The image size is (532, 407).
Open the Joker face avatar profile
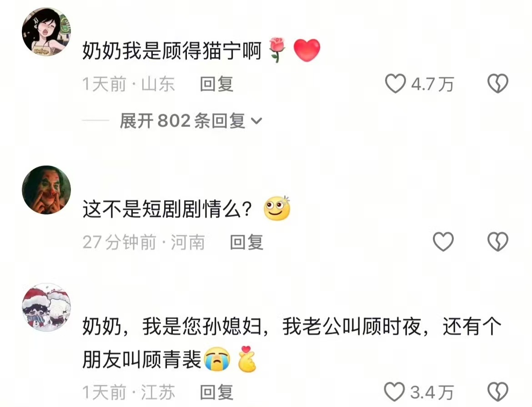46,190
